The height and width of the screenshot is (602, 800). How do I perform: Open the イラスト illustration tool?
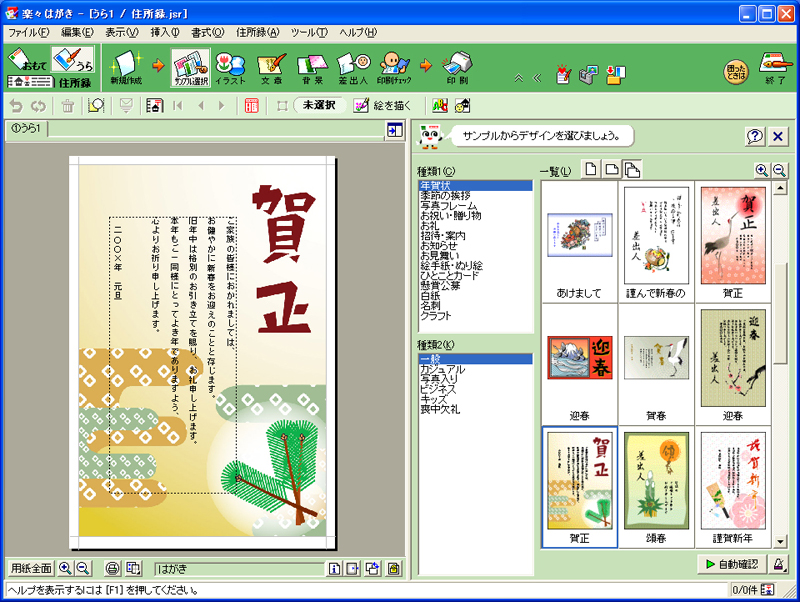230,66
